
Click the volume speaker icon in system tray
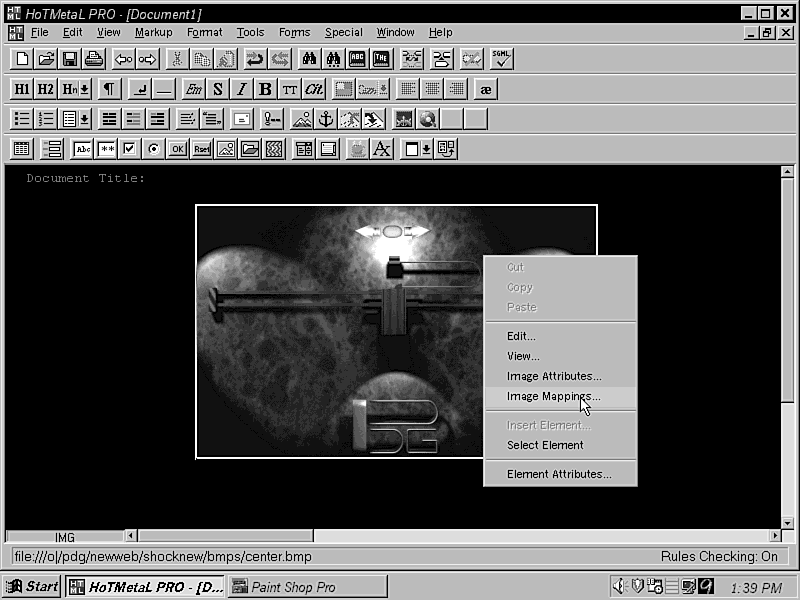click(620, 586)
